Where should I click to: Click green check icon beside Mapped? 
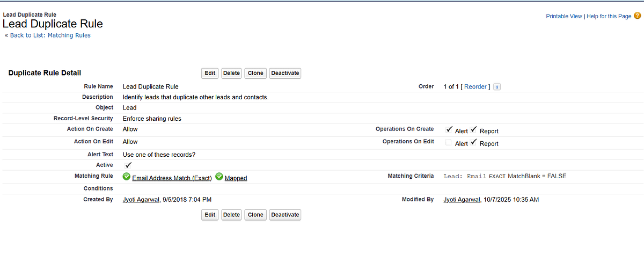219,177
